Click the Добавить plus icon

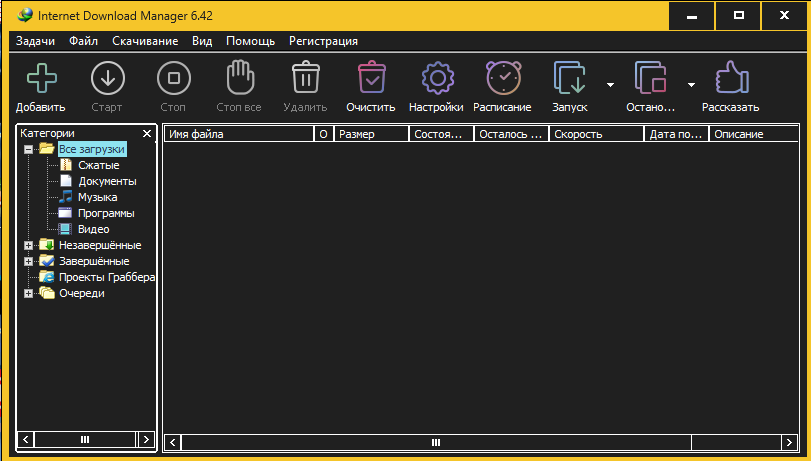41,78
